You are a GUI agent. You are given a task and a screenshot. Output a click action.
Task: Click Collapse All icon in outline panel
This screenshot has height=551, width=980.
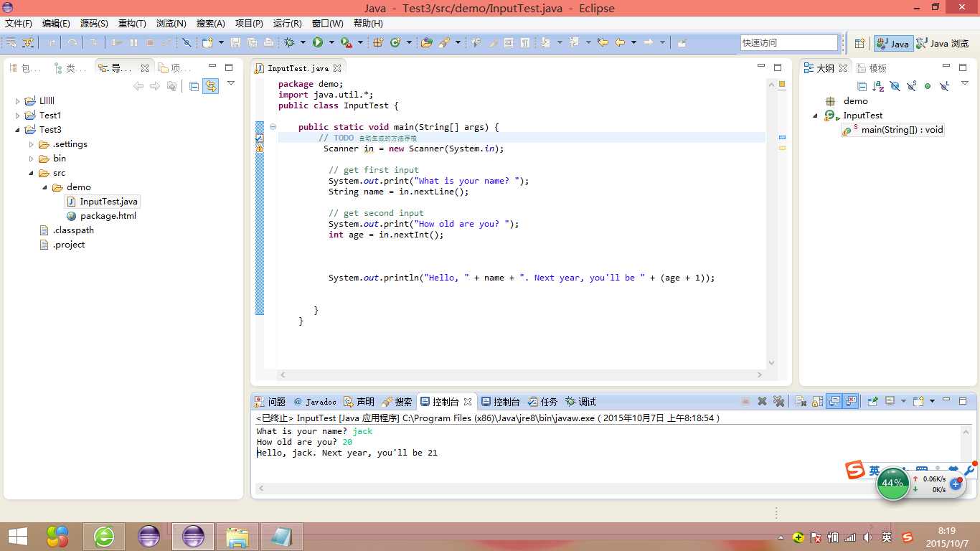[862, 86]
